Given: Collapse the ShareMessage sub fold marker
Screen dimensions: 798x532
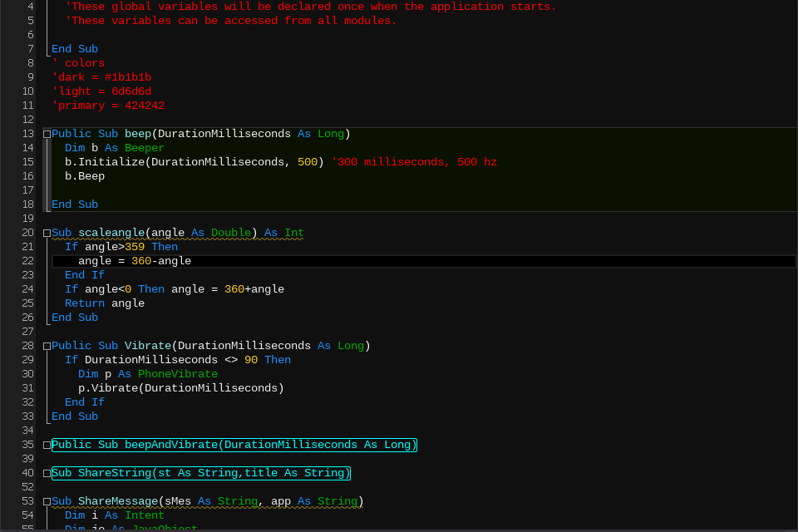Looking at the screenshot, I should point(47,501).
